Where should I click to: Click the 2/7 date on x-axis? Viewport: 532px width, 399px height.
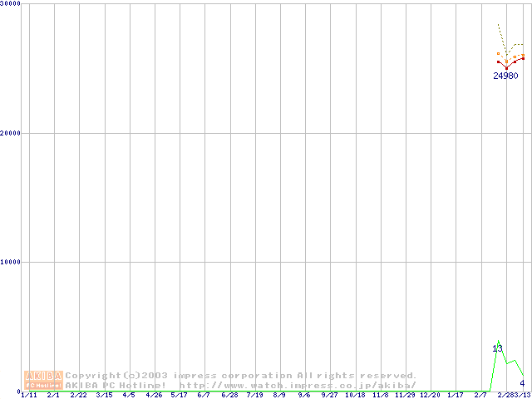[480, 395]
